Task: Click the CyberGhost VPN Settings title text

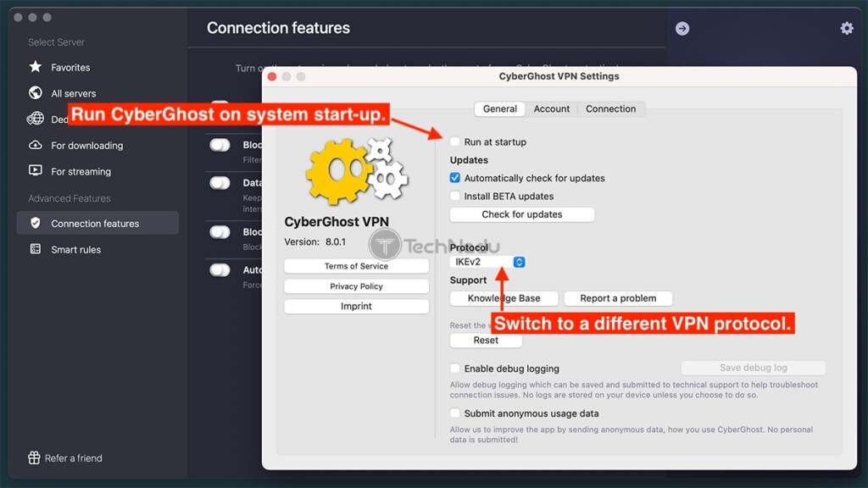Action: coord(559,76)
